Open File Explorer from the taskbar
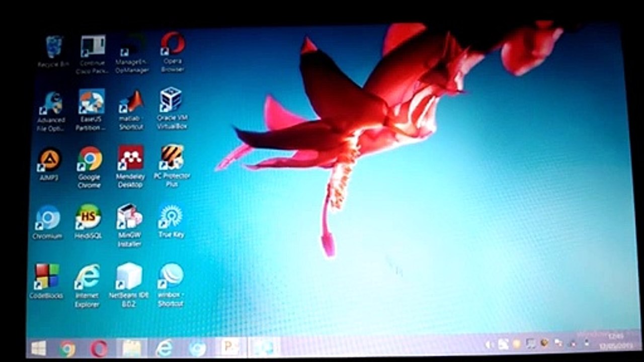644x362 pixels. (131, 348)
